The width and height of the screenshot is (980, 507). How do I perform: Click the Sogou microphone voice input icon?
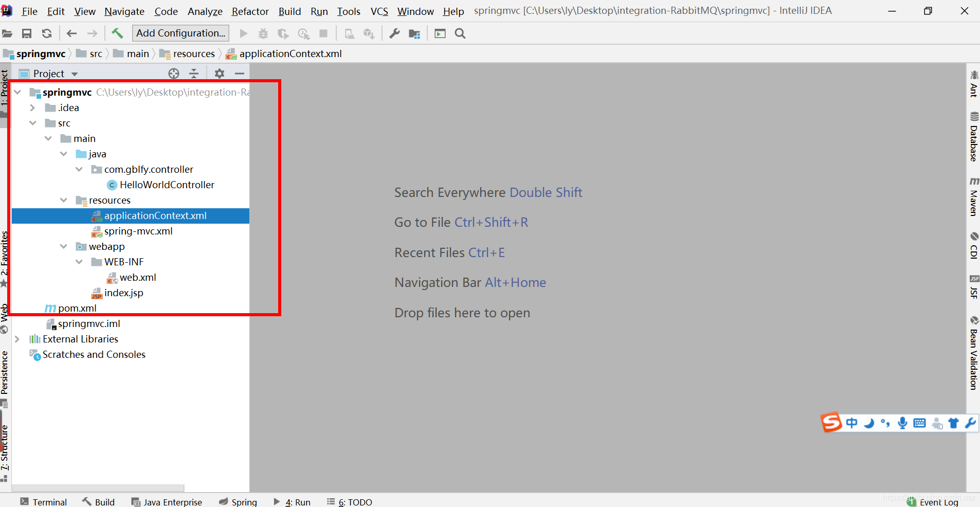pyautogui.click(x=902, y=423)
